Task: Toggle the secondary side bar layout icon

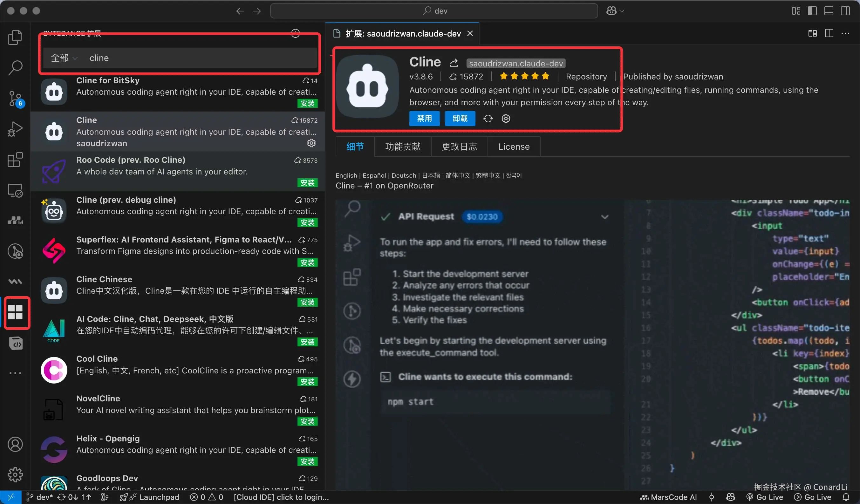Action: 845,11
